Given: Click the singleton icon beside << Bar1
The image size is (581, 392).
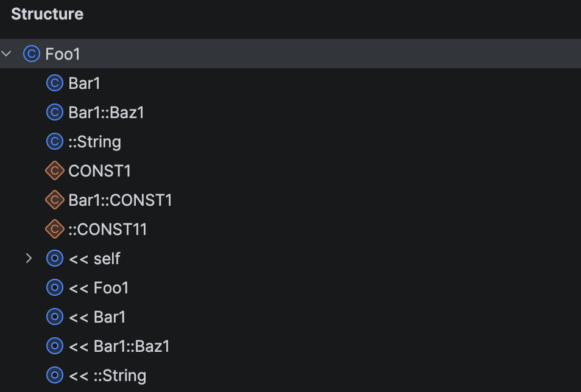Looking at the screenshot, I should pyautogui.click(x=55, y=317).
